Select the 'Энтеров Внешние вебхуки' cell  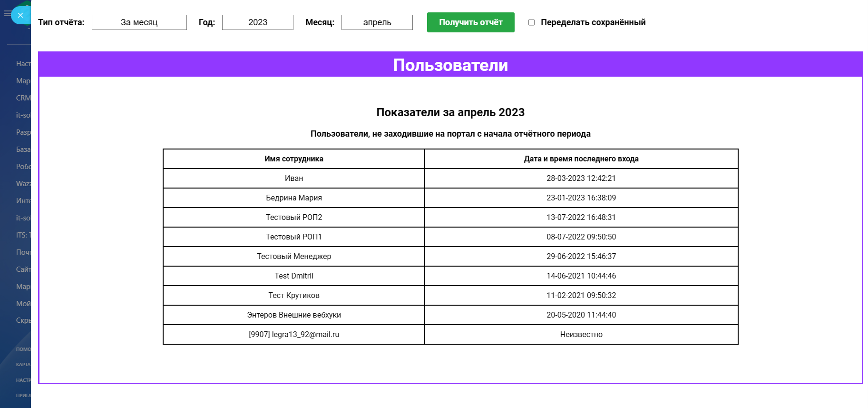pyautogui.click(x=294, y=315)
